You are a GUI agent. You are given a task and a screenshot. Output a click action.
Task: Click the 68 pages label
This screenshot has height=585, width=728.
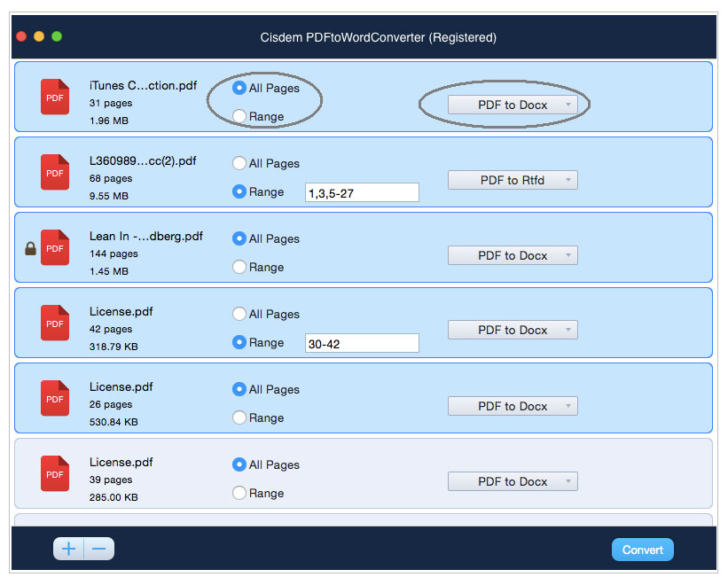point(111,179)
